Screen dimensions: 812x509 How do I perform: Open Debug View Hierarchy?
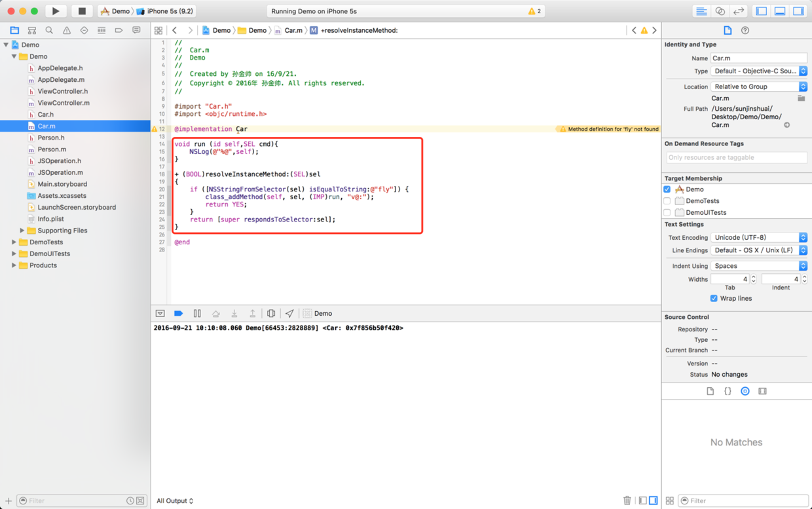(271, 314)
